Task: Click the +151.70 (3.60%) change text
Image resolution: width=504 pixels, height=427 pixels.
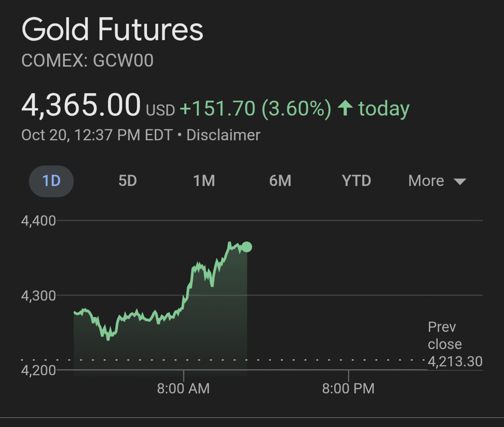Action: tap(255, 108)
